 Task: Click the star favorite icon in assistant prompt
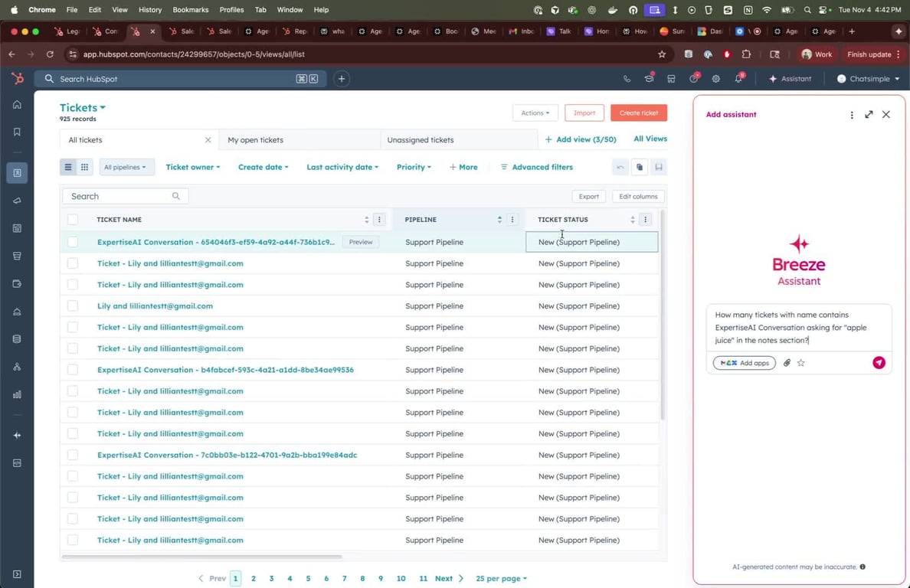pyautogui.click(x=801, y=363)
